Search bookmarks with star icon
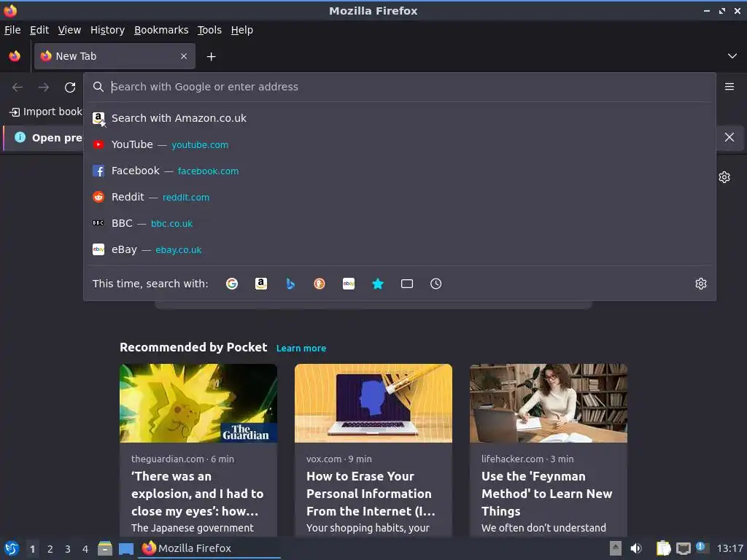 point(378,284)
